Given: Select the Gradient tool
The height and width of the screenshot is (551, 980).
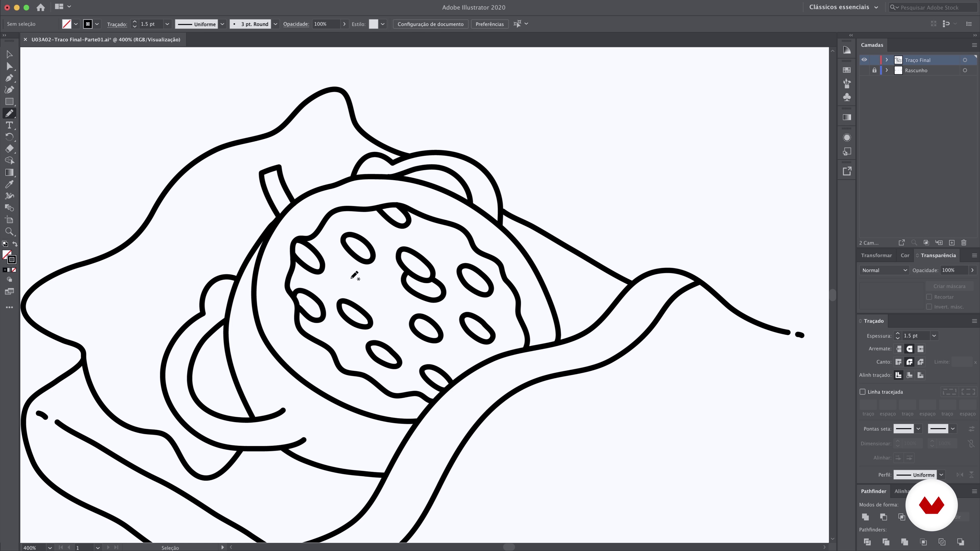Looking at the screenshot, I should tap(9, 172).
